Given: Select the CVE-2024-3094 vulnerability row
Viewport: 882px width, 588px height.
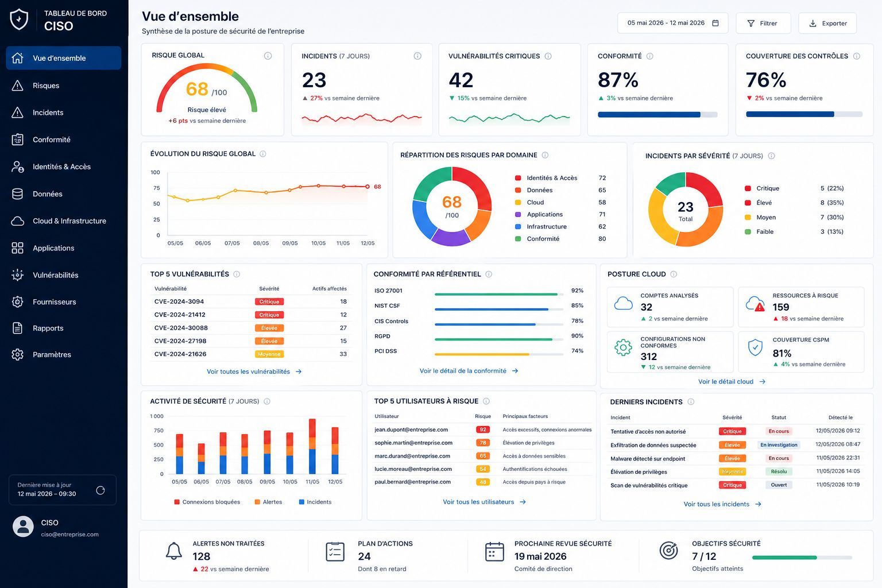Looking at the screenshot, I should [251, 301].
